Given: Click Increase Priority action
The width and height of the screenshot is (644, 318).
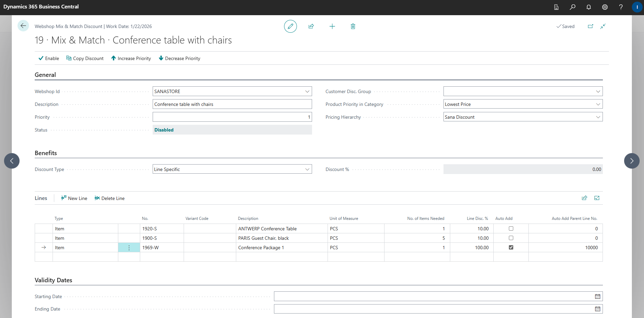Looking at the screenshot, I should 131,58.
